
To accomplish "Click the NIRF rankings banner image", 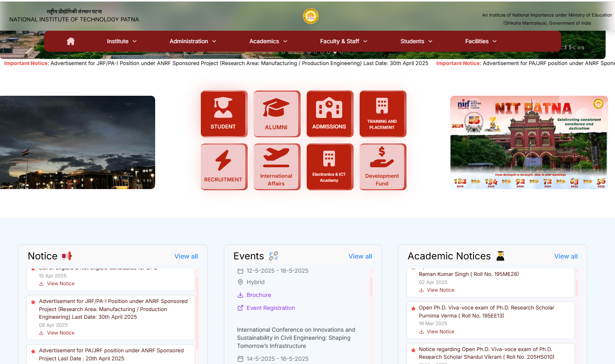I will tap(529, 142).
